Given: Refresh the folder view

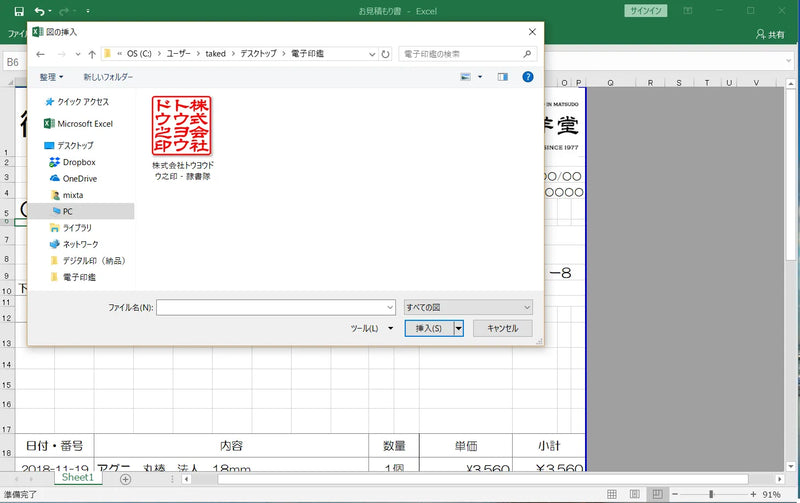Looking at the screenshot, I should click(385, 54).
